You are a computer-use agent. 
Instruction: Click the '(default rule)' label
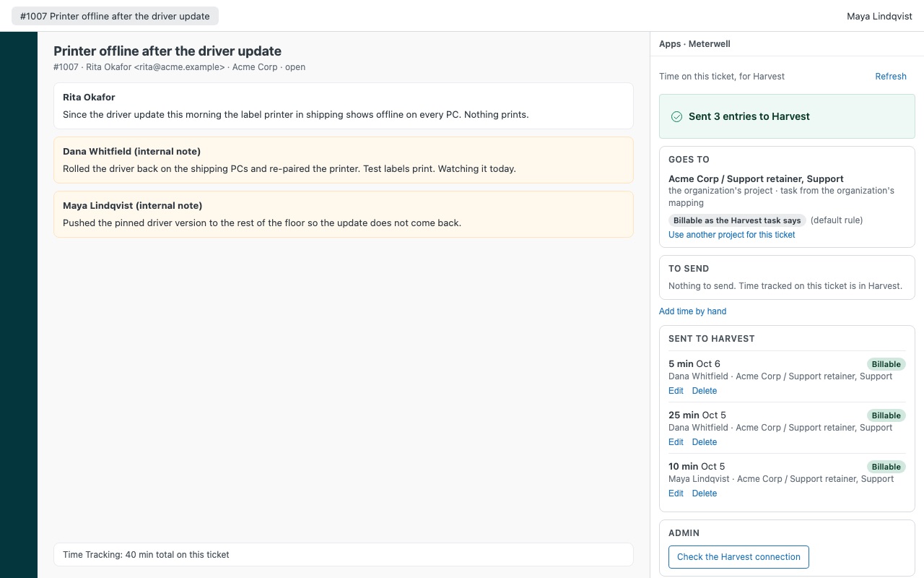(x=837, y=220)
